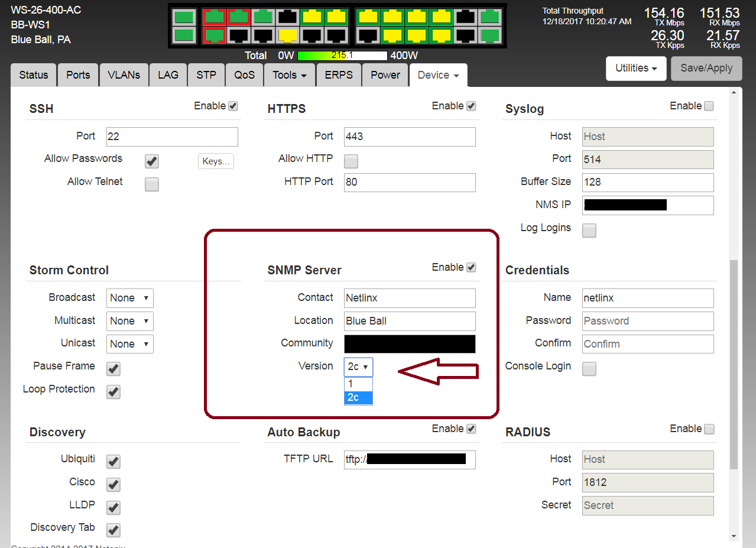The image size is (756, 548).
Task: Select the first red-bordered port in top row
Action: 214,17
